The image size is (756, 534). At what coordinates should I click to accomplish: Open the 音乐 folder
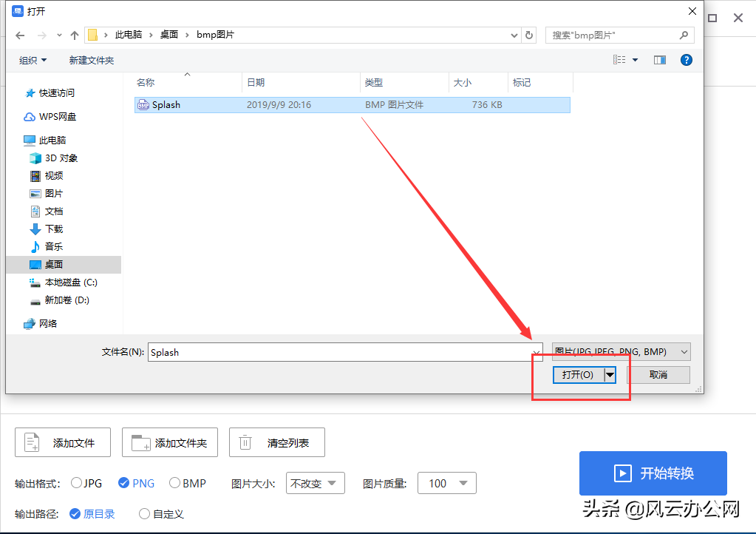coord(47,247)
